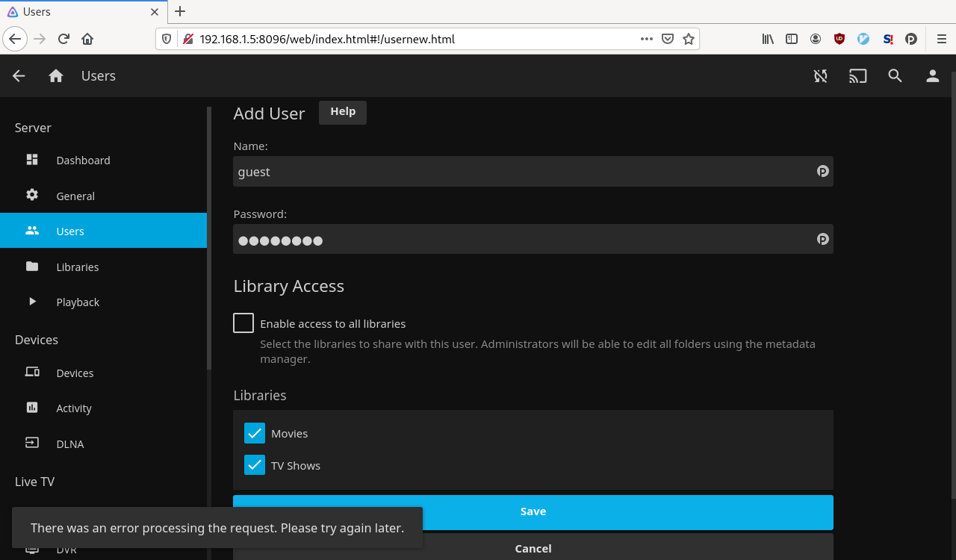Open the search panel

coord(895,75)
